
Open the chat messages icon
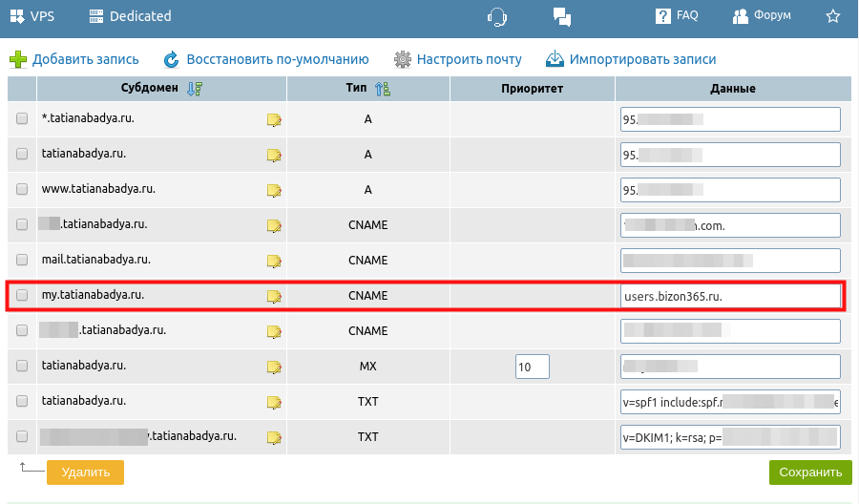pos(562,16)
